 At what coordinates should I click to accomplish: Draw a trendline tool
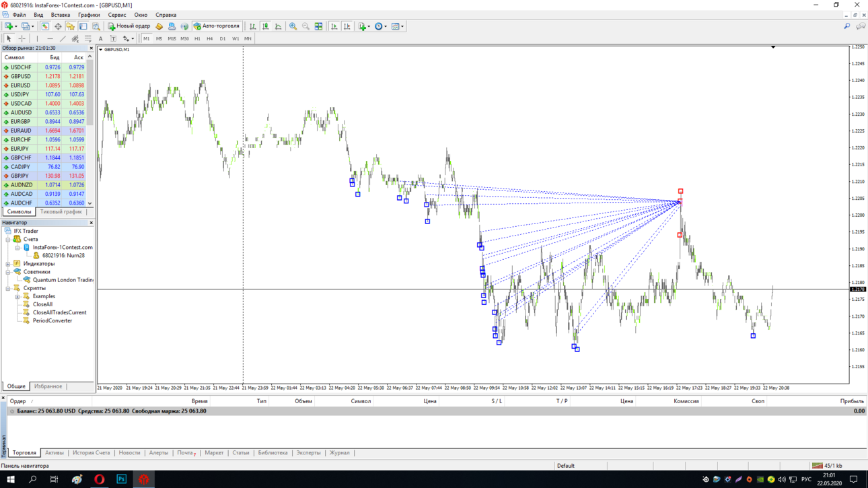63,38
